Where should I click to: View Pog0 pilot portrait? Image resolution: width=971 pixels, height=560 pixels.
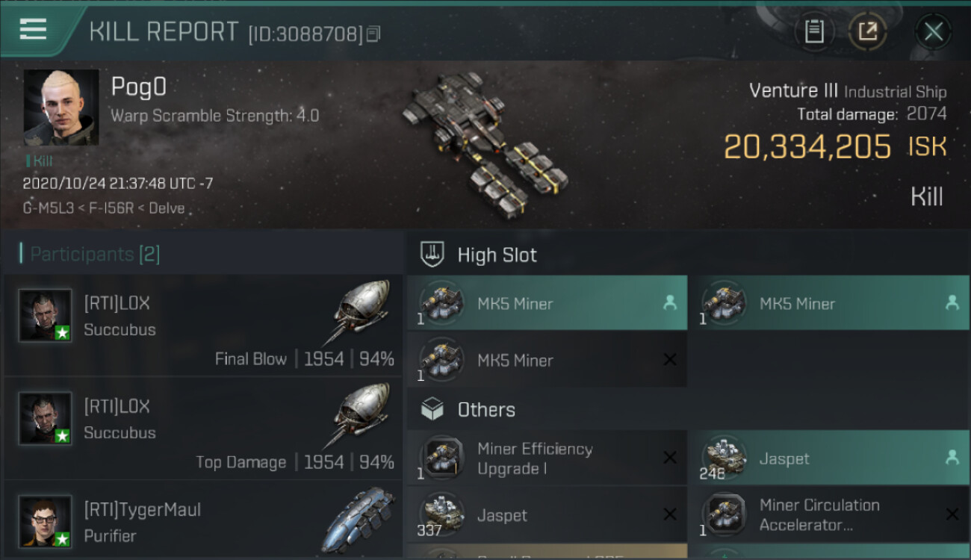pyautogui.click(x=61, y=108)
